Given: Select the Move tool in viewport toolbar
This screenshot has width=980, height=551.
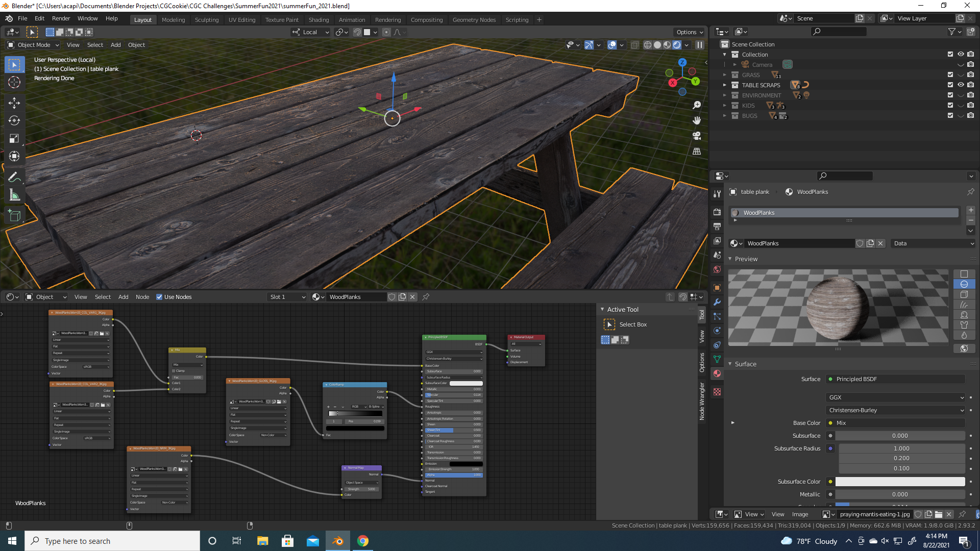Looking at the screenshot, I should pos(14,103).
